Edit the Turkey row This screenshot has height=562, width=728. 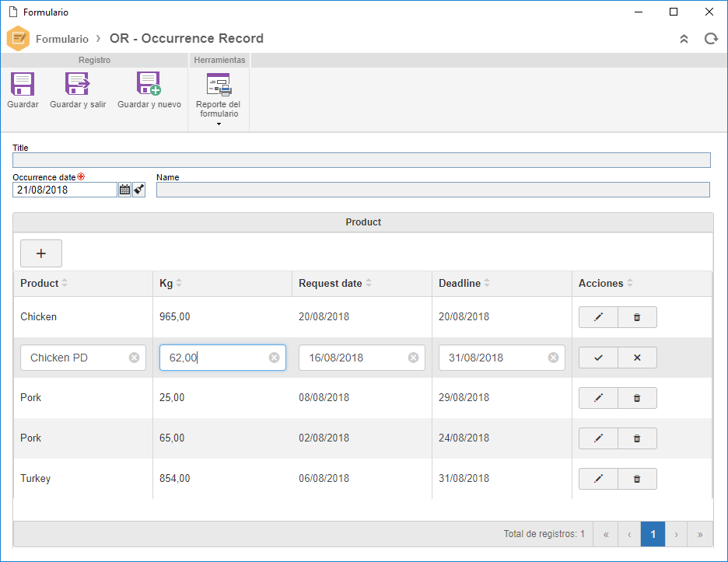pos(598,479)
